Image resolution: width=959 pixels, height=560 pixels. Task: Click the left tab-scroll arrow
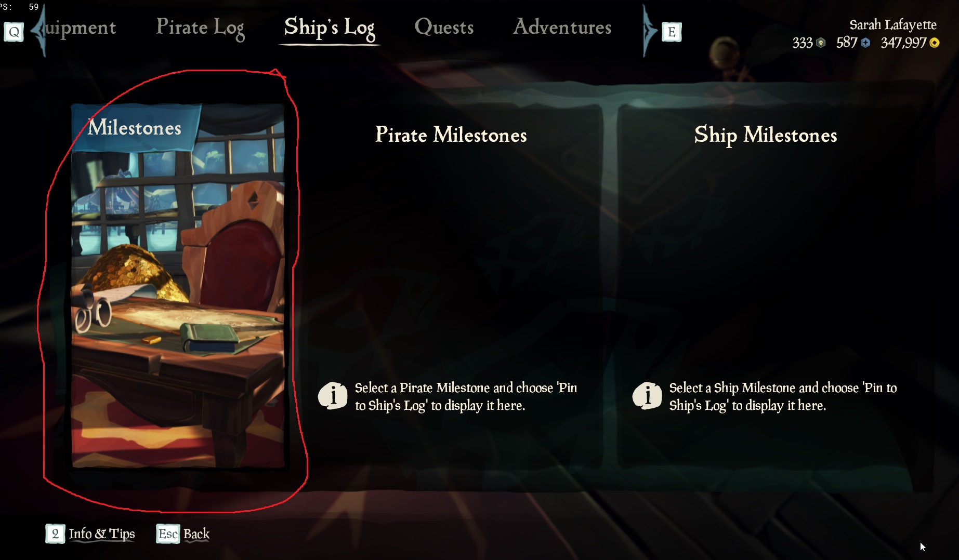[39, 30]
